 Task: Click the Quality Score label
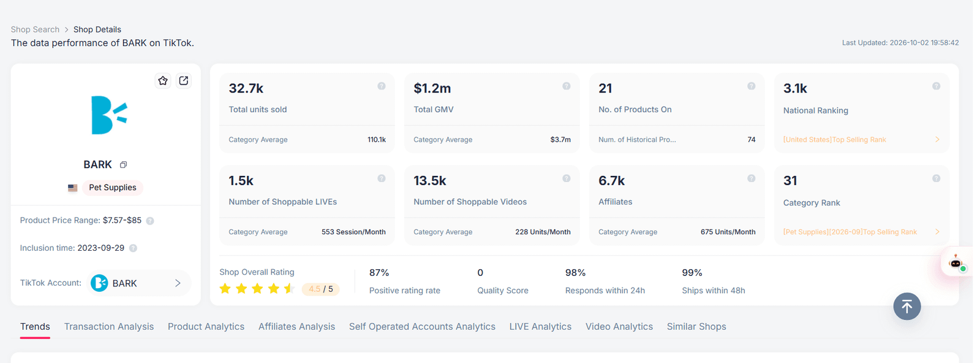tap(503, 291)
